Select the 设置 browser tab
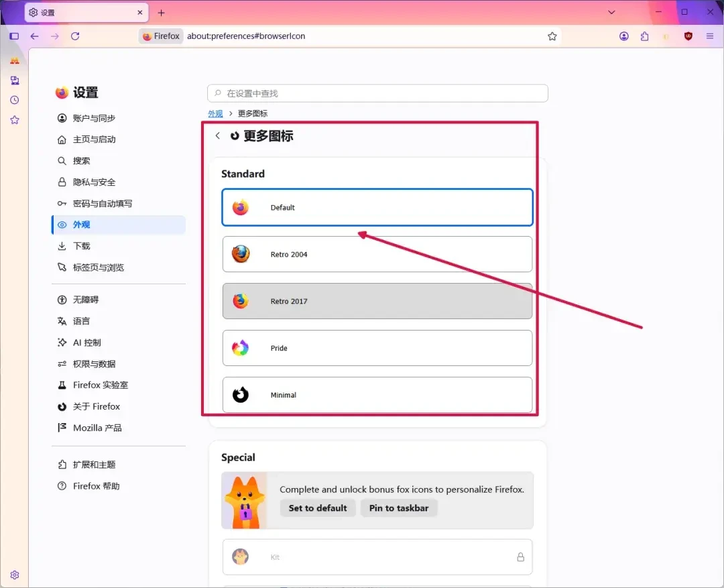 86,13
